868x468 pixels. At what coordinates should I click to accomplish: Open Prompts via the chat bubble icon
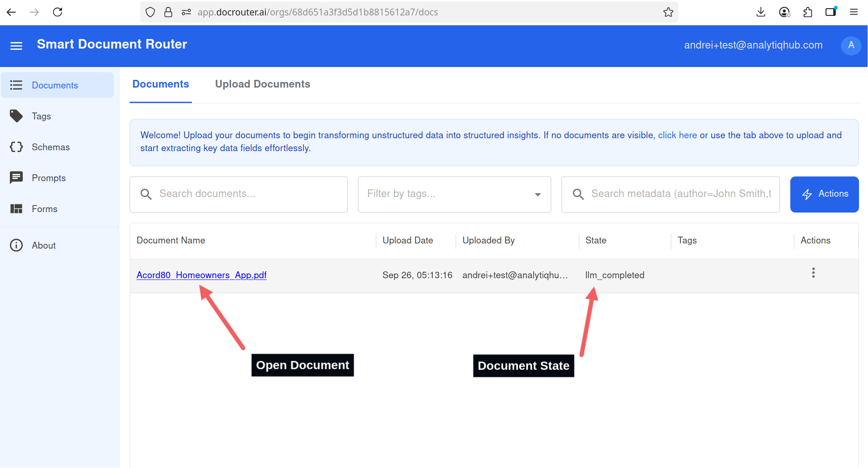click(x=16, y=178)
